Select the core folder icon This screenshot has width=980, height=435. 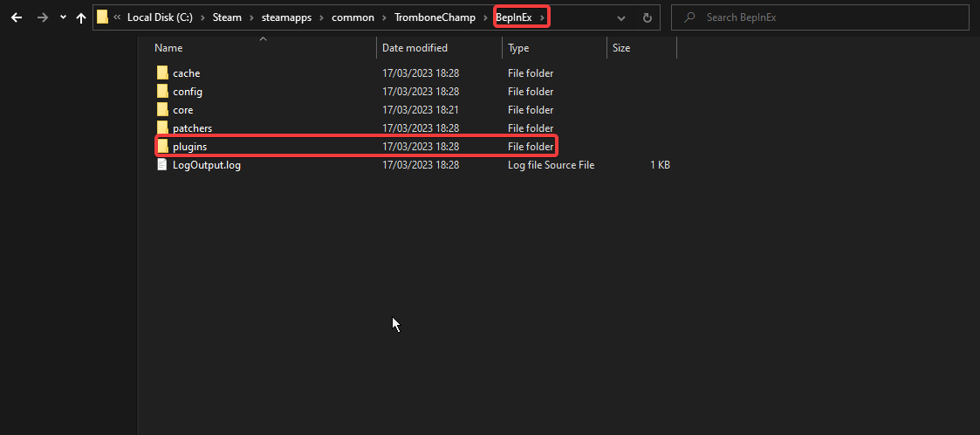(x=162, y=109)
